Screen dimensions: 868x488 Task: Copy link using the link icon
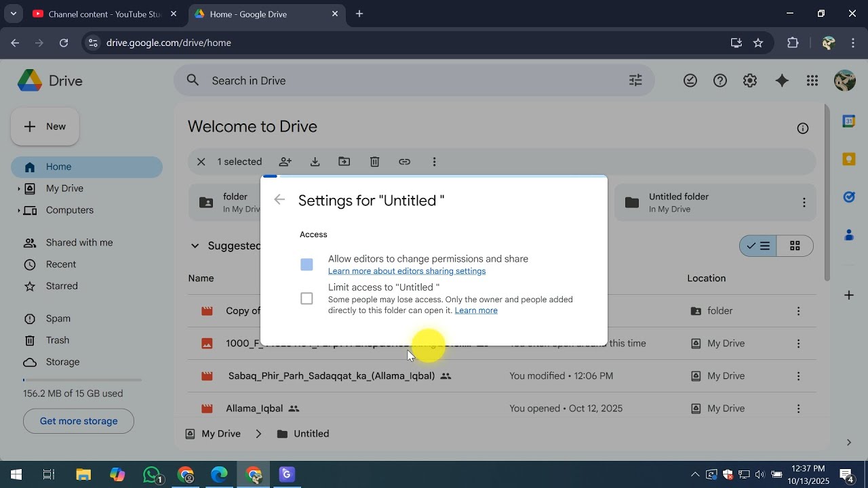pyautogui.click(x=404, y=162)
